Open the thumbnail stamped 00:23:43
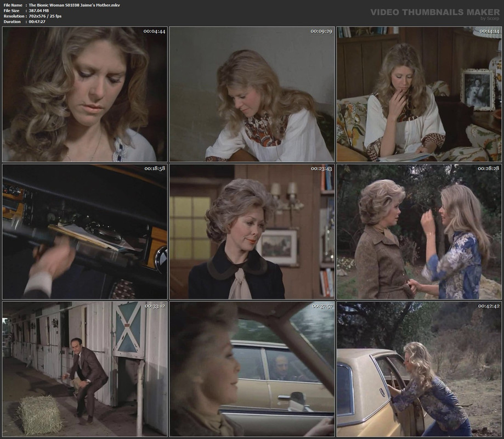The width and height of the screenshot is (504, 439). pyautogui.click(x=252, y=232)
